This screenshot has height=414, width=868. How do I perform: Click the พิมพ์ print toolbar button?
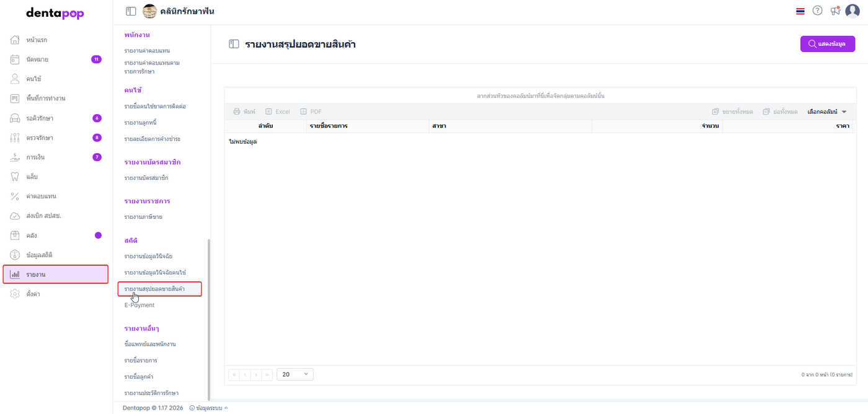click(244, 112)
